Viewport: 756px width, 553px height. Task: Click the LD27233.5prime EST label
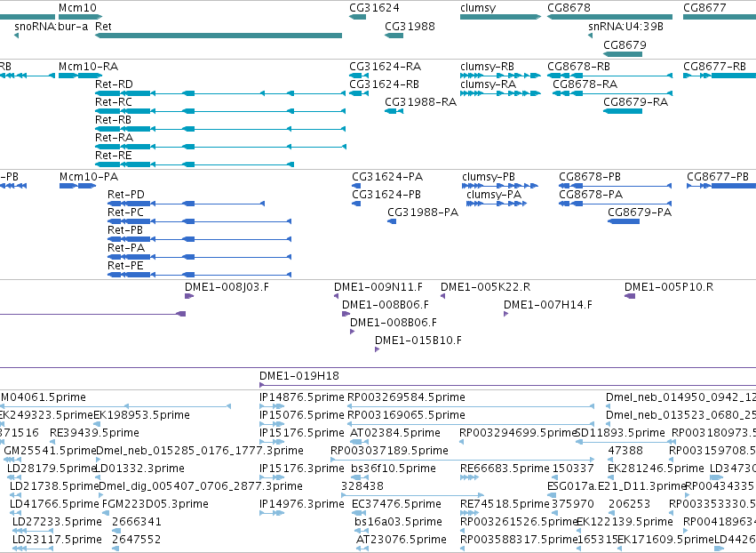57,522
